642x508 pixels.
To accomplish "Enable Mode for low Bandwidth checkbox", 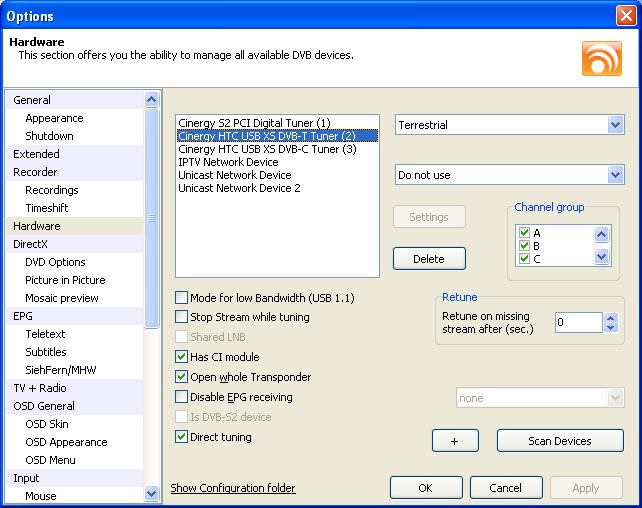I will (182, 298).
